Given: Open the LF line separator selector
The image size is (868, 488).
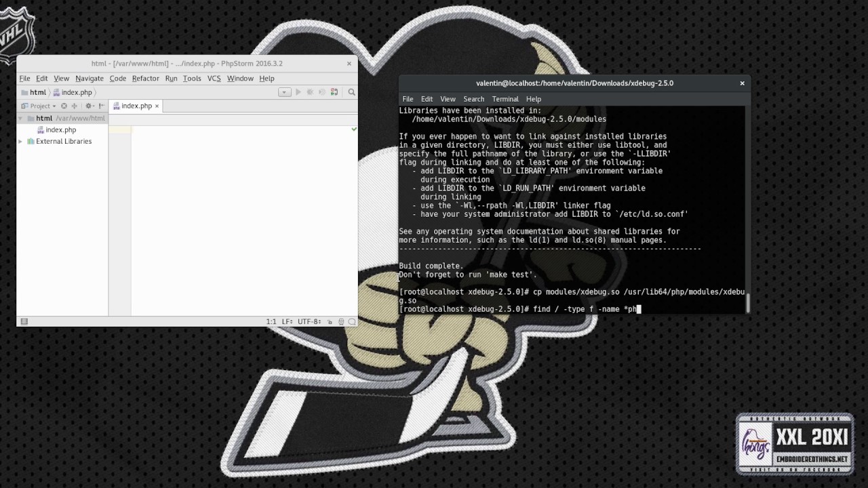Looking at the screenshot, I should [x=287, y=322].
